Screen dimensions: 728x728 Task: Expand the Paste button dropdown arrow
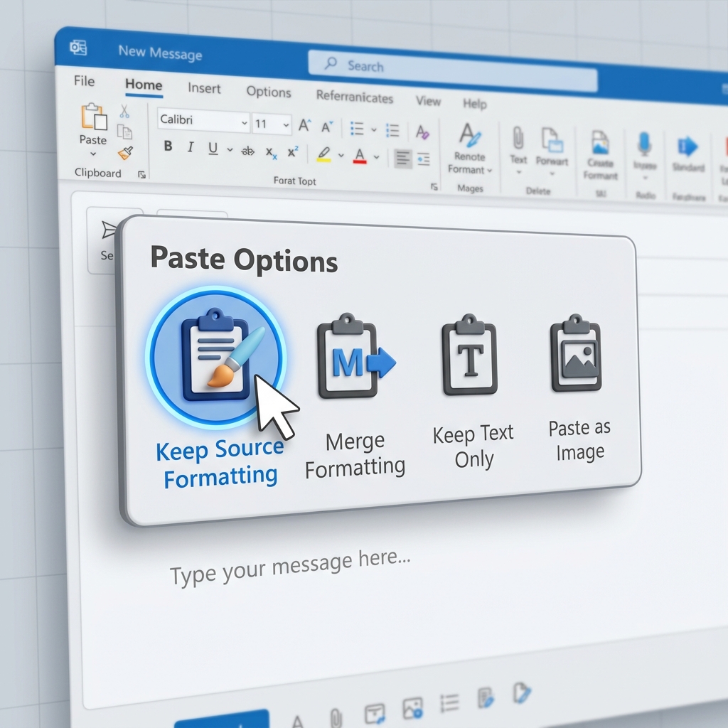(x=92, y=154)
